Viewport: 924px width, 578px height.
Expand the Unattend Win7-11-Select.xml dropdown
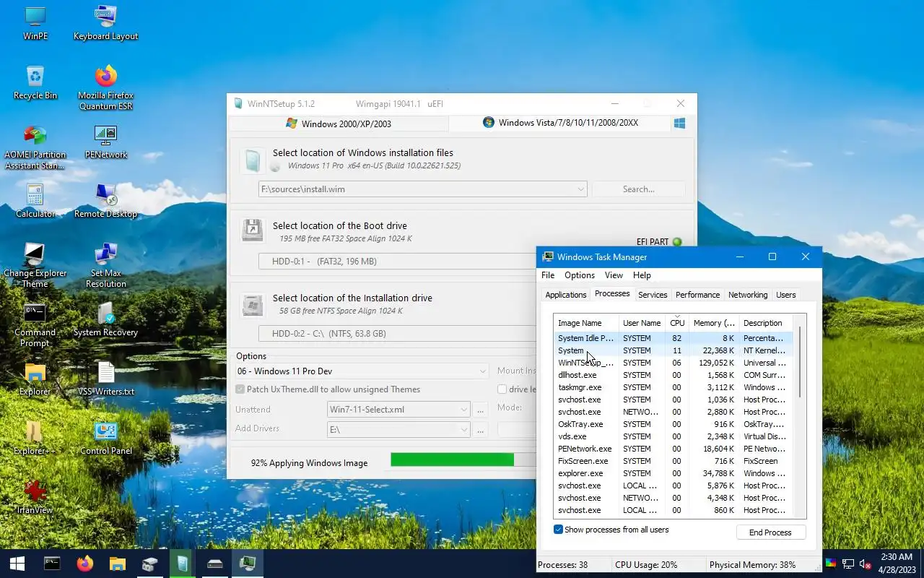(464, 410)
